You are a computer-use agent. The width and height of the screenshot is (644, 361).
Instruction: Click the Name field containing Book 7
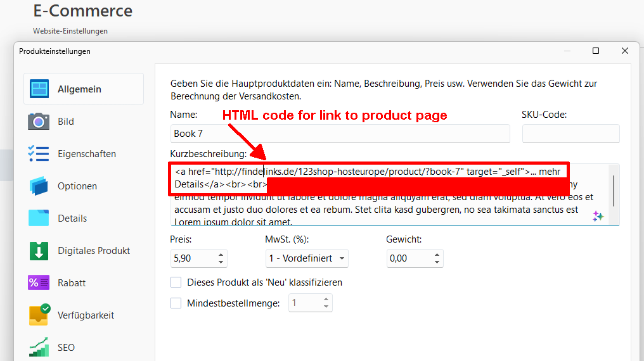(340, 134)
